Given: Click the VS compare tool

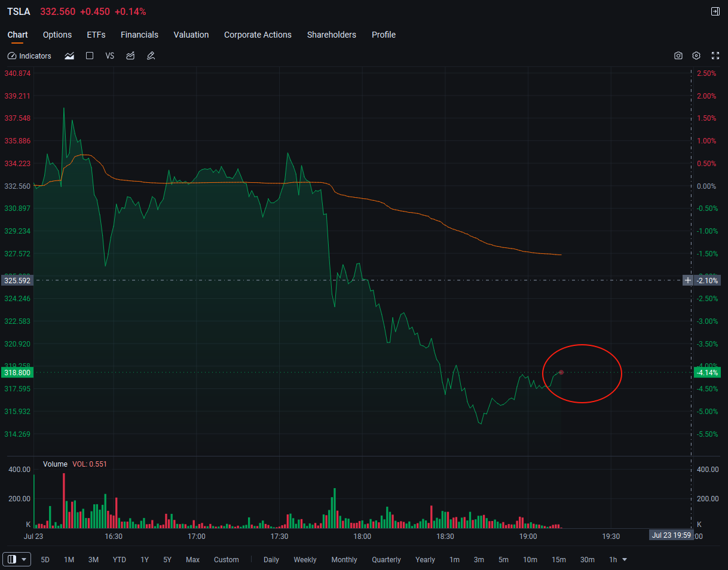Looking at the screenshot, I should pos(110,56).
